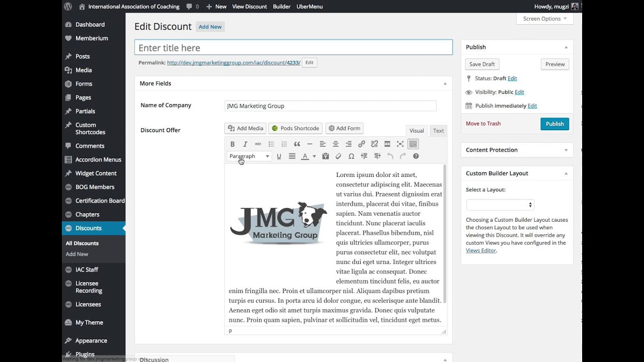Clear formatting with eraser icon
The height and width of the screenshot is (362, 644).
click(338, 156)
